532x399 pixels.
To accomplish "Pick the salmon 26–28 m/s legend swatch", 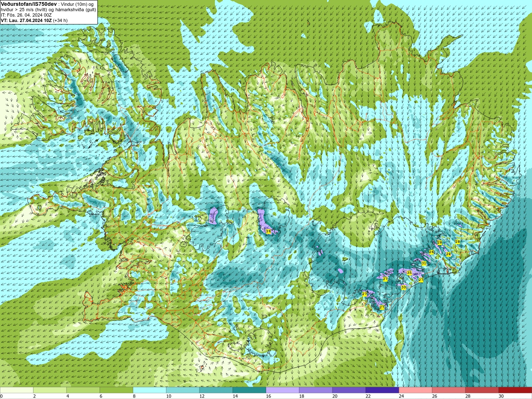I will point(449,390).
